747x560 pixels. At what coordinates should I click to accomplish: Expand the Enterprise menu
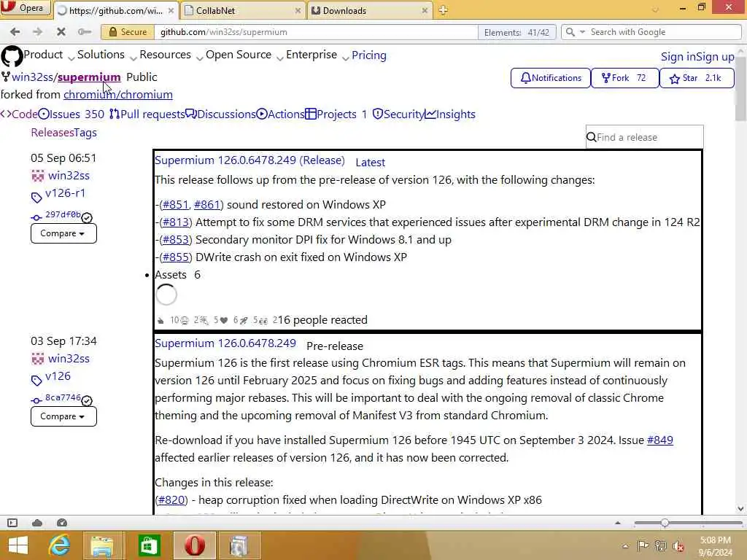(317, 55)
